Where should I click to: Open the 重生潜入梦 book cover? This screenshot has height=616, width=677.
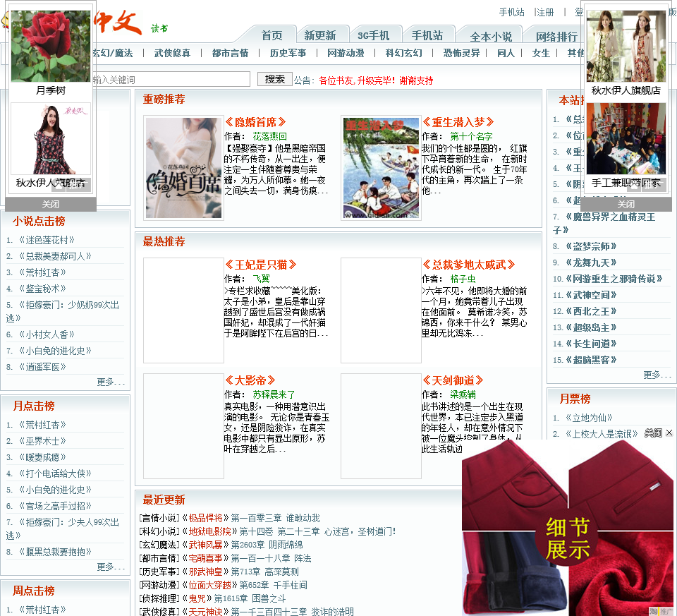(381, 168)
